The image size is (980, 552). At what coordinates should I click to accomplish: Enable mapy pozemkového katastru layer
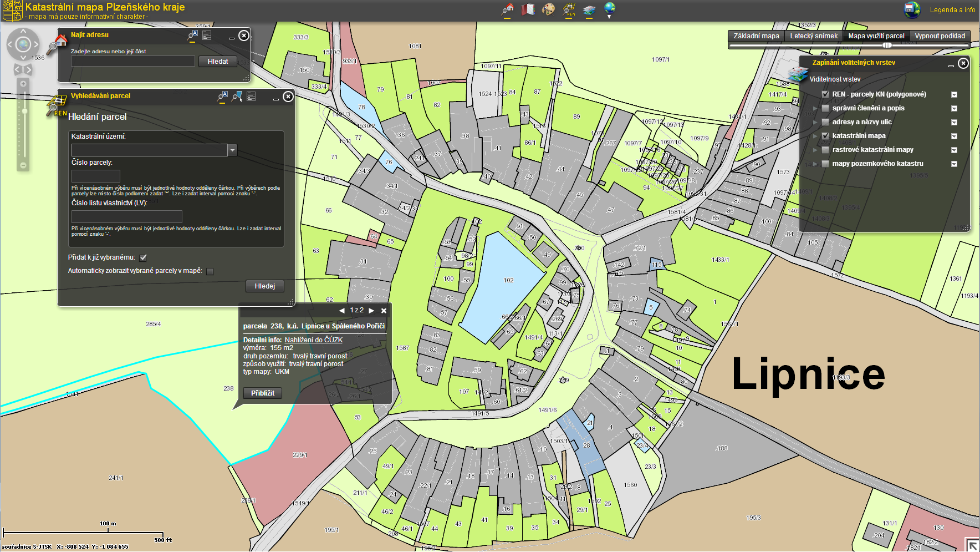825,164
